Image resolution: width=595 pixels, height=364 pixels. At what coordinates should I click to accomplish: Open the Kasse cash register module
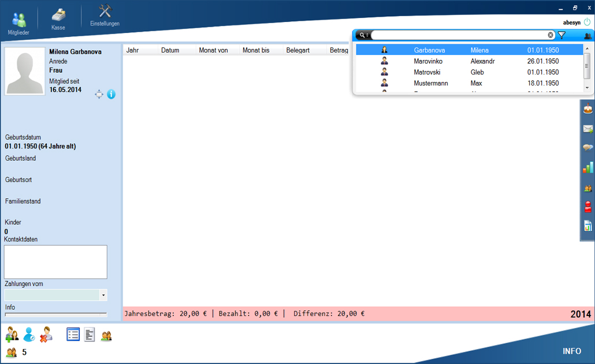tap(58, 19)
